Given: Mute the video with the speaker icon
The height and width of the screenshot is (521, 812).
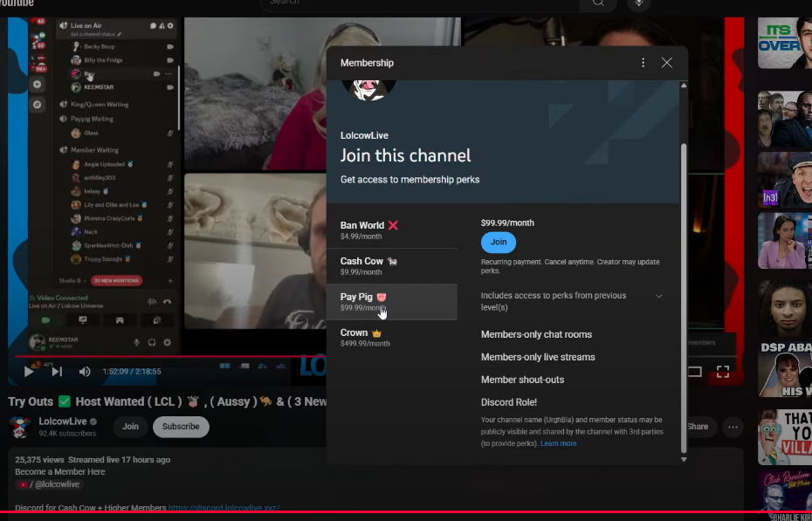Looking at the screenshot, I should coord(85,371).
